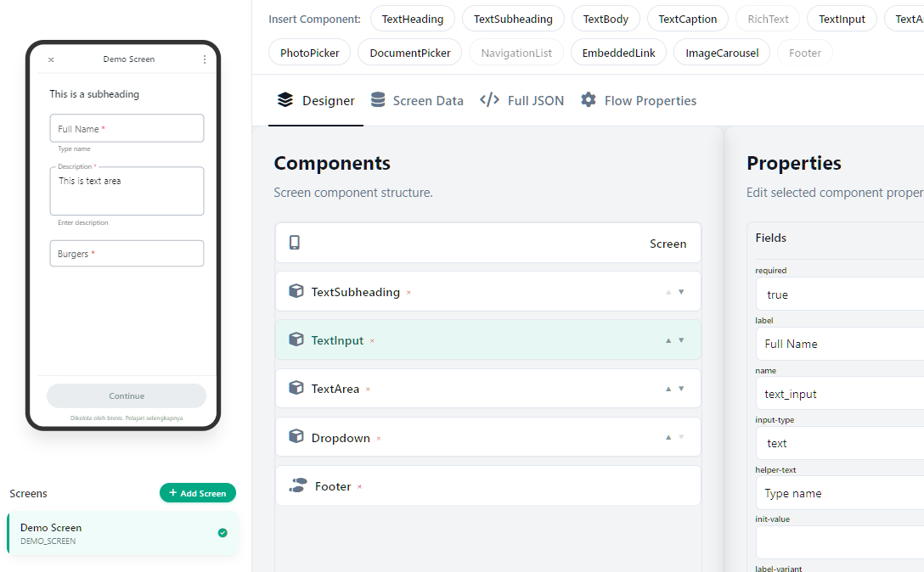Click the Full Name field in phone preview
924x572 pixels.
[127, 127]
